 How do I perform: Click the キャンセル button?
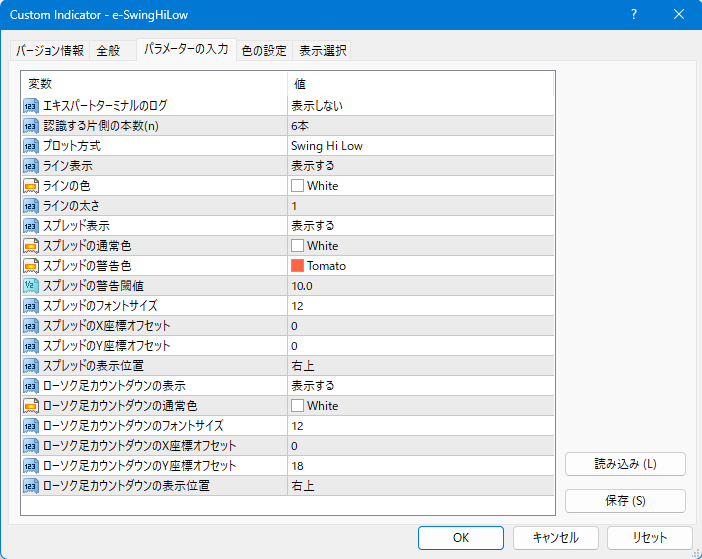556,538
